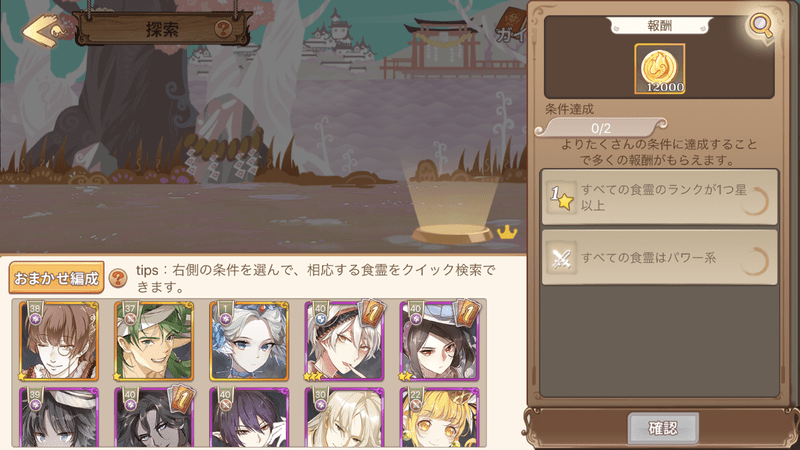Open help question mark on 探索 sign
800x450 pixels.
(223, 29)
